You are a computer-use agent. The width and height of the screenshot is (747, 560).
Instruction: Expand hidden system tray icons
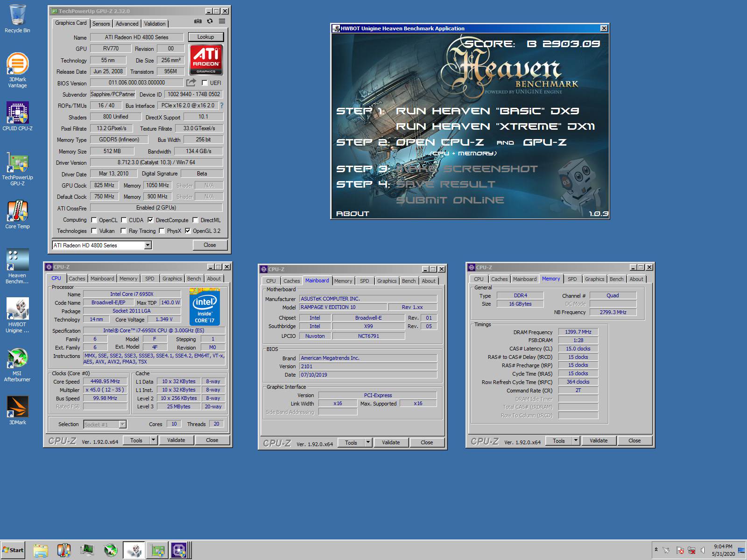tap(656, 551)
